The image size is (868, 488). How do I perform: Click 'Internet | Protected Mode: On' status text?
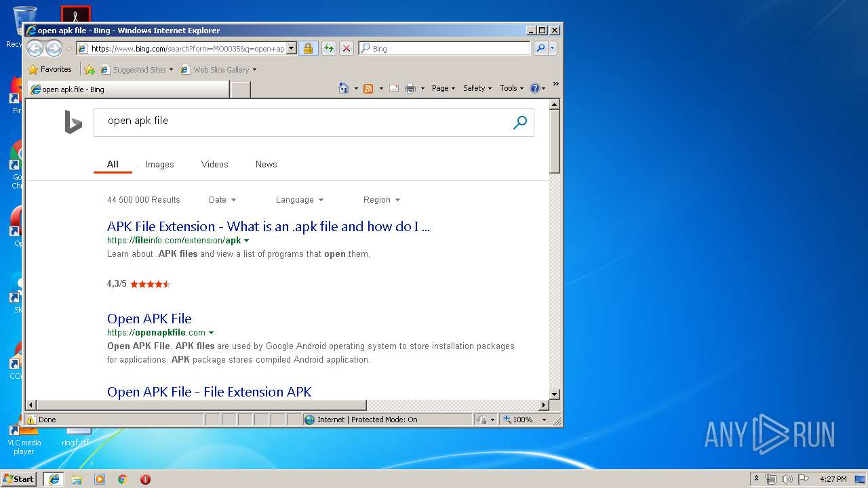tap(367, 420)
